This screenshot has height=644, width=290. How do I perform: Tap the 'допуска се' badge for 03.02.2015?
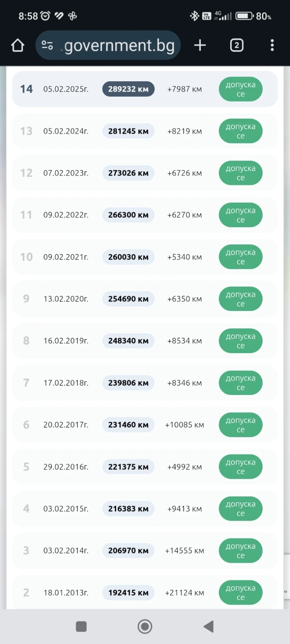pyautogui.click(x=240, y=509)
